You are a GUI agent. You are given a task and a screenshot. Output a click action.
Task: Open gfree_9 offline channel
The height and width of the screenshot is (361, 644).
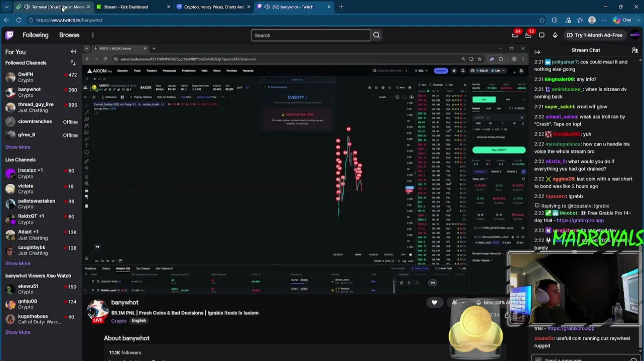pyautogui.click(x=41, y=135)
